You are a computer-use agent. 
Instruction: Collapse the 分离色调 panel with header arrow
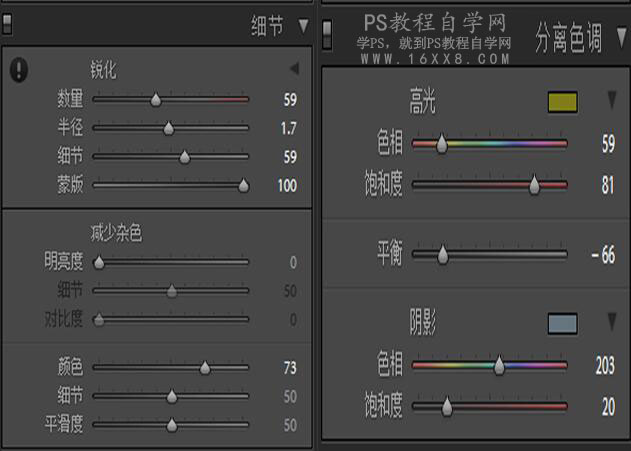[x=620, y=38]
